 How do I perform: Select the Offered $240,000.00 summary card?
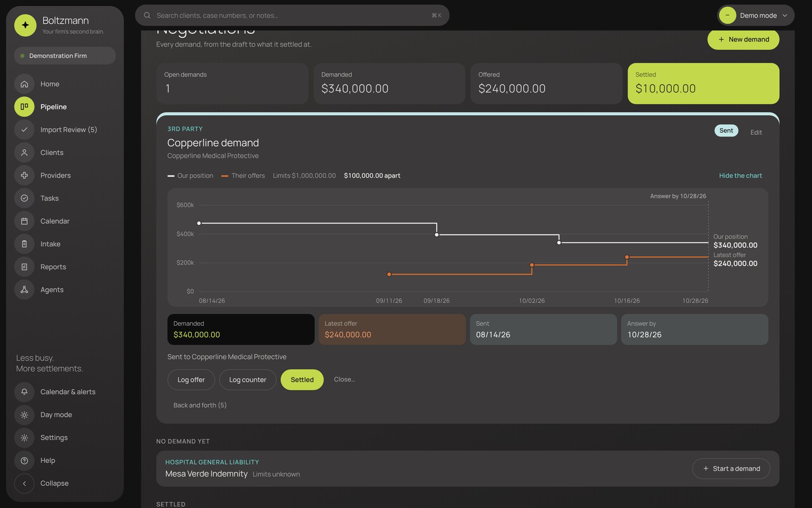[546, 84]
